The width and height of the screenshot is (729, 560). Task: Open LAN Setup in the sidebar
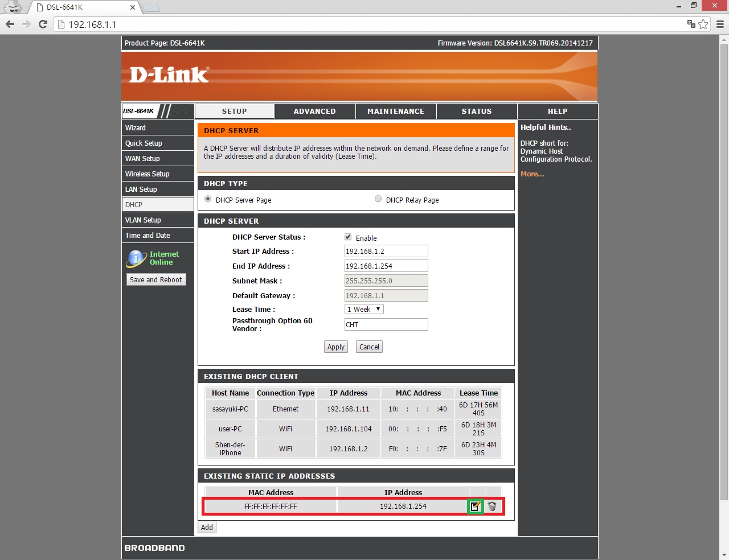coord(158,189)
